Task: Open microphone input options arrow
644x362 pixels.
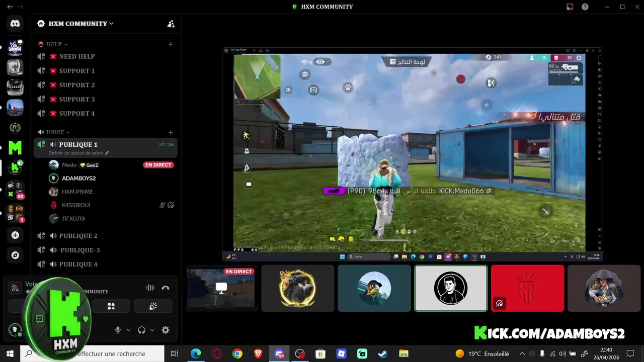Action: [128, 330]
